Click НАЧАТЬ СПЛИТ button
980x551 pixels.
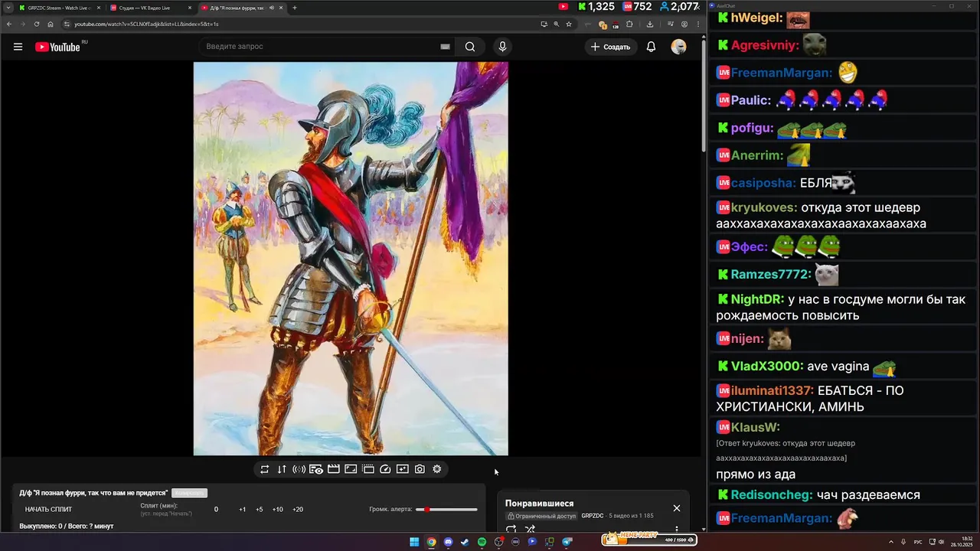(48, 509)
